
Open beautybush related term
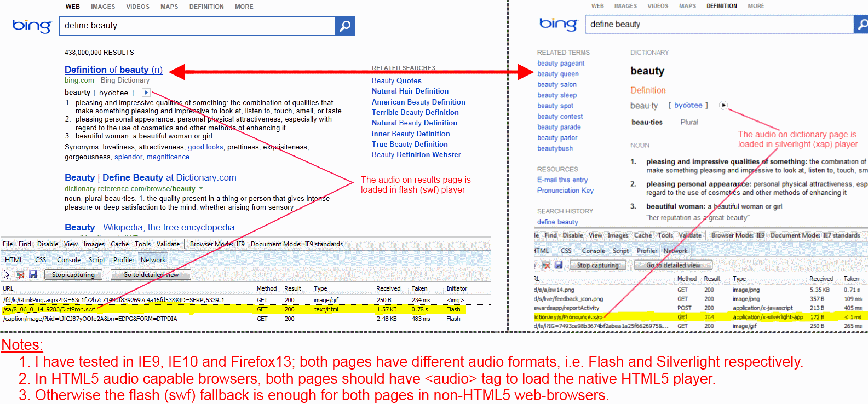555,148
